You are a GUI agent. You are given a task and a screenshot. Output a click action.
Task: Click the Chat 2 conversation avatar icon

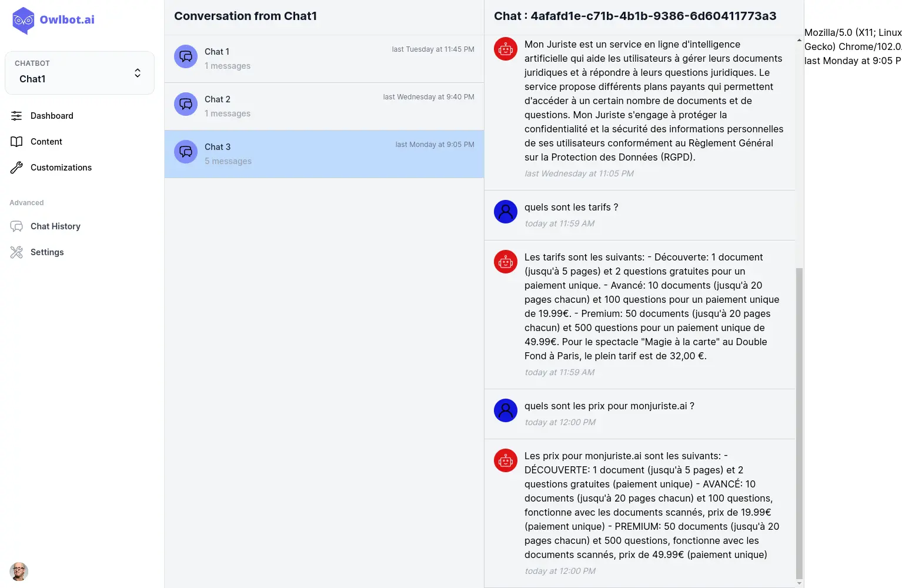coord(186,104)
